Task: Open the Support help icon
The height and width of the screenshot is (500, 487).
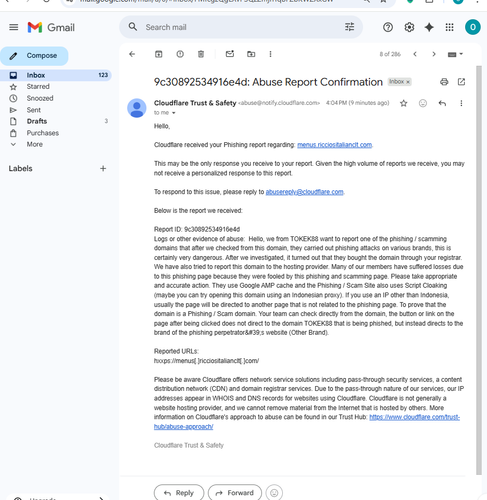Action: coord(388,27)
